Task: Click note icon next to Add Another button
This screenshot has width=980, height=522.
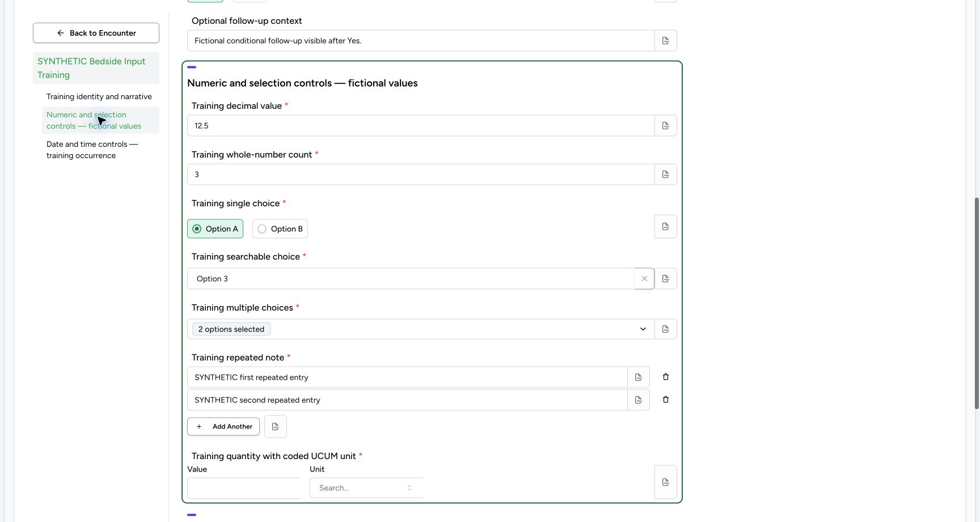Action: pos(276,427)
